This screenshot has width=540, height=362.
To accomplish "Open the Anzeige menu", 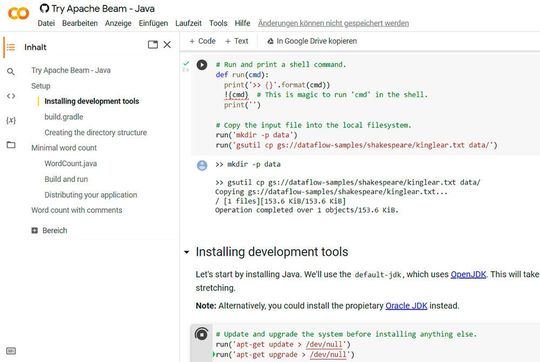I will [x=118, y=23].
